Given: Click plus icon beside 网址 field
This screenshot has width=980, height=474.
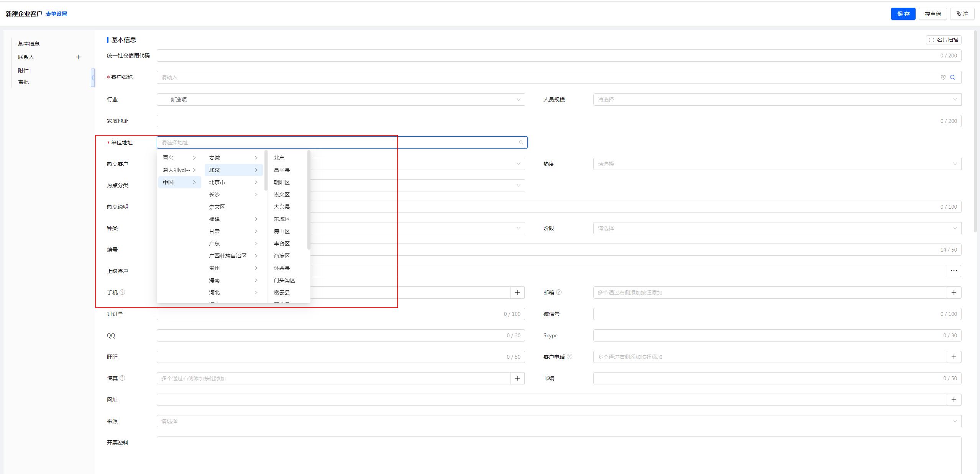Looking at the screenshot, I should point(954,400).
